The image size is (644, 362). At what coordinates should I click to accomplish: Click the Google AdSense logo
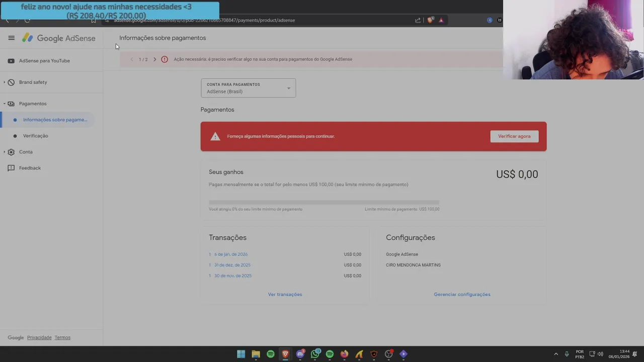(x=58, y=38)
